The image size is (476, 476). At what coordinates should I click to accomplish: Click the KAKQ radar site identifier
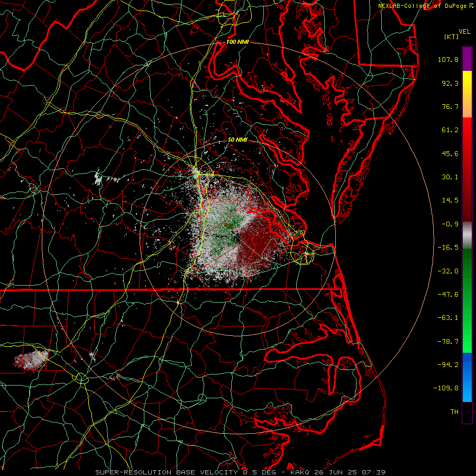[x=300, y=472]
